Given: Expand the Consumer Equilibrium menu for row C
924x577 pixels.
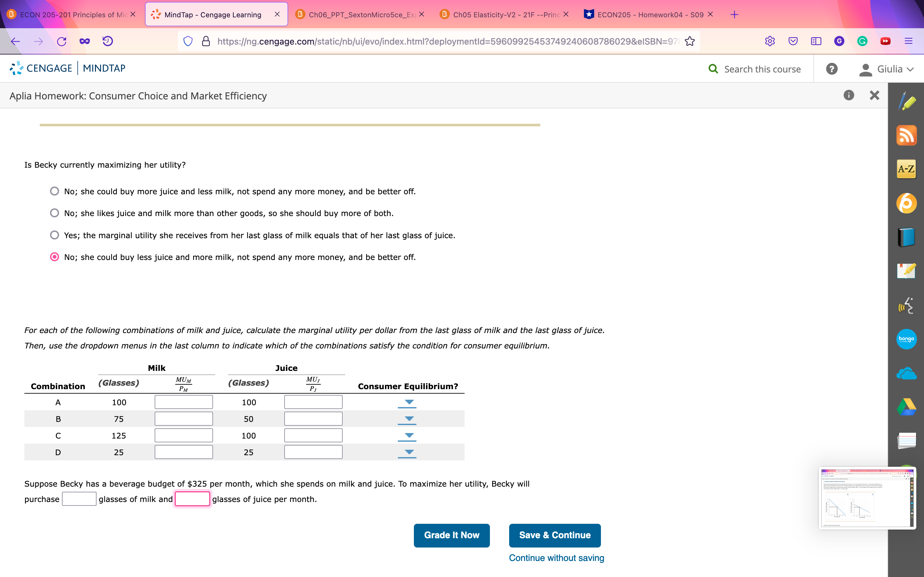Looking at the screenshot, I should point(407,435).
